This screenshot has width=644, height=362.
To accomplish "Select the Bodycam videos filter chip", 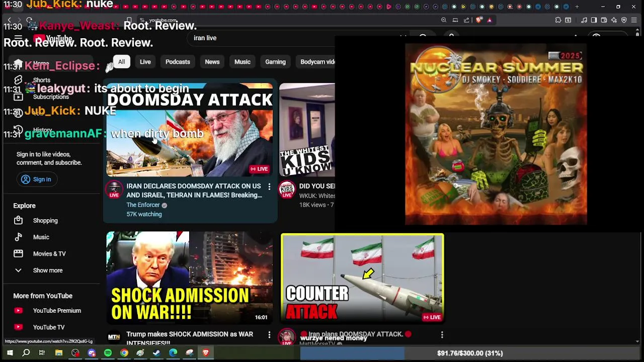I will (x=315, y=62).
